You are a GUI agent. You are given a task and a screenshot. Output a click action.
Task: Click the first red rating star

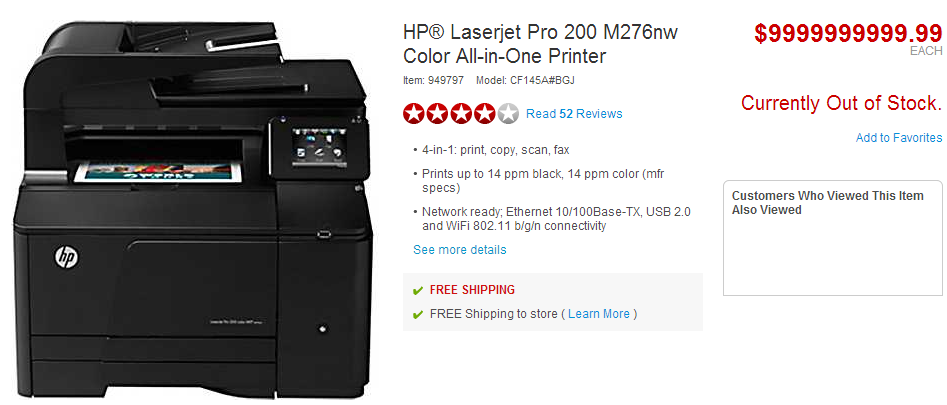(x=414, y=113)
